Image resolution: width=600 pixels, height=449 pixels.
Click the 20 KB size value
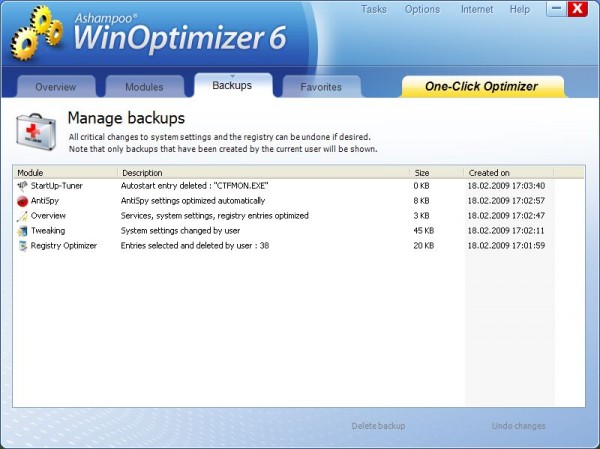[424, 246]
